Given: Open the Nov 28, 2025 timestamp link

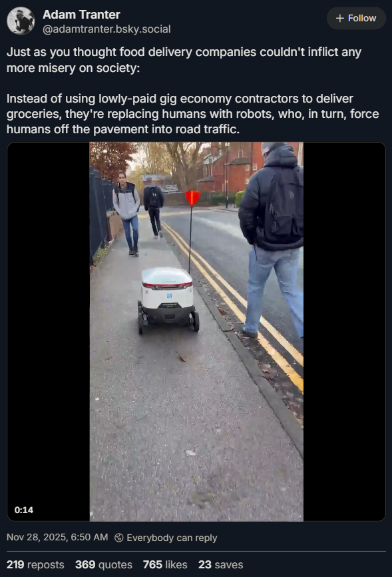Looking at the screenshot, I should [x=57, y=537].
